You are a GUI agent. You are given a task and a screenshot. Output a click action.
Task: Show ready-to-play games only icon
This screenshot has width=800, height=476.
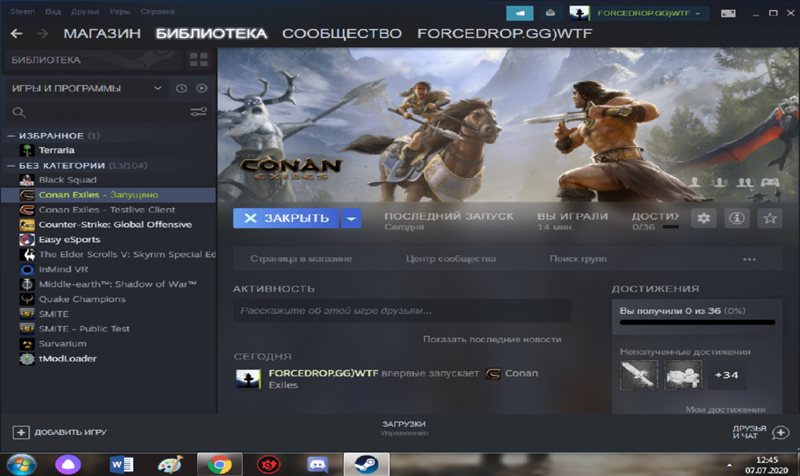point(202,88)
